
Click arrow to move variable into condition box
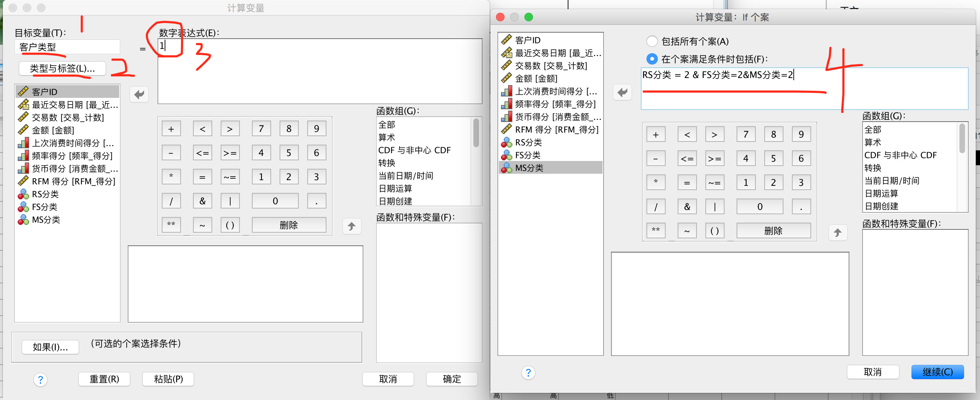point(622,93)
